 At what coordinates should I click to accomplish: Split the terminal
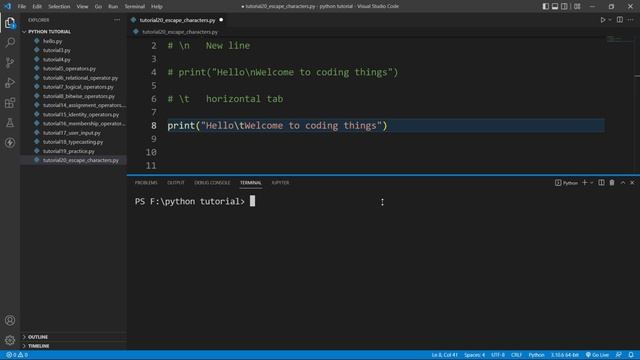pos(601,182)
